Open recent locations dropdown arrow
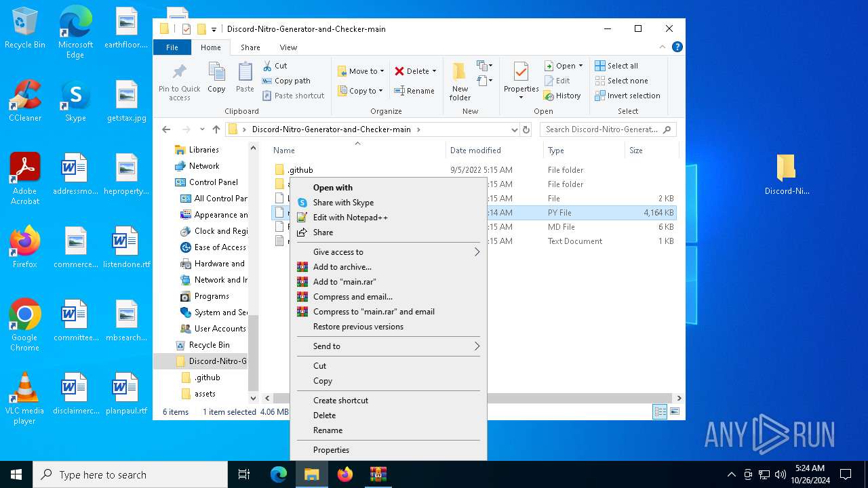 click(202, 129)
